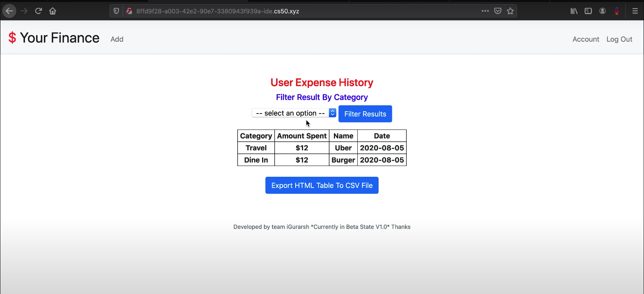This screenshot has width=644, height=294.
Task: Click the Filter Results button
Action: pyautogui.click(x=365, y=114)
